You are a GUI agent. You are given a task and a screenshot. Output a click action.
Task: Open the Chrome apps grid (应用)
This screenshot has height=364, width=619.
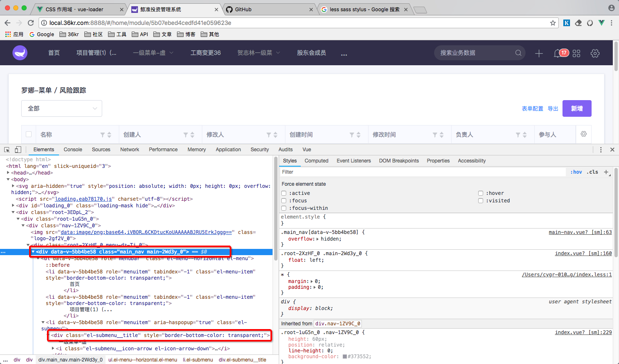click(x=14, y=34)
